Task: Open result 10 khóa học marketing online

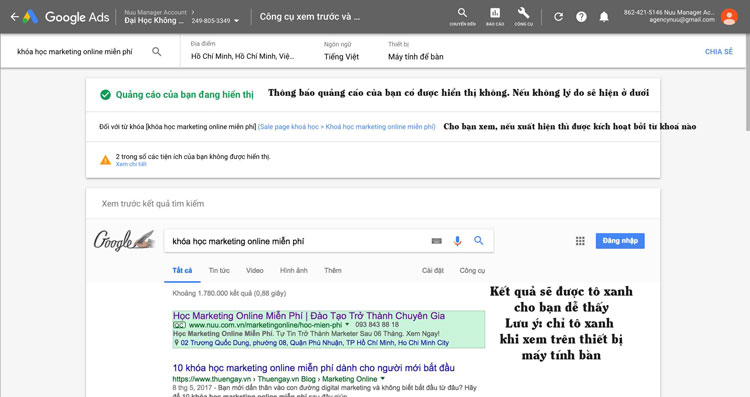Action: (x=313, y=368)
